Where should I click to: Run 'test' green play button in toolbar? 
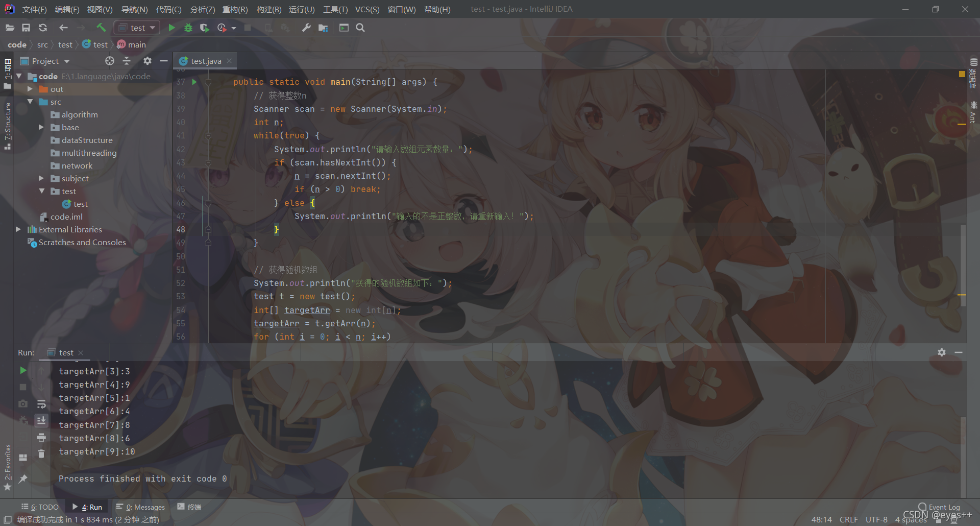tap(172, 28)
